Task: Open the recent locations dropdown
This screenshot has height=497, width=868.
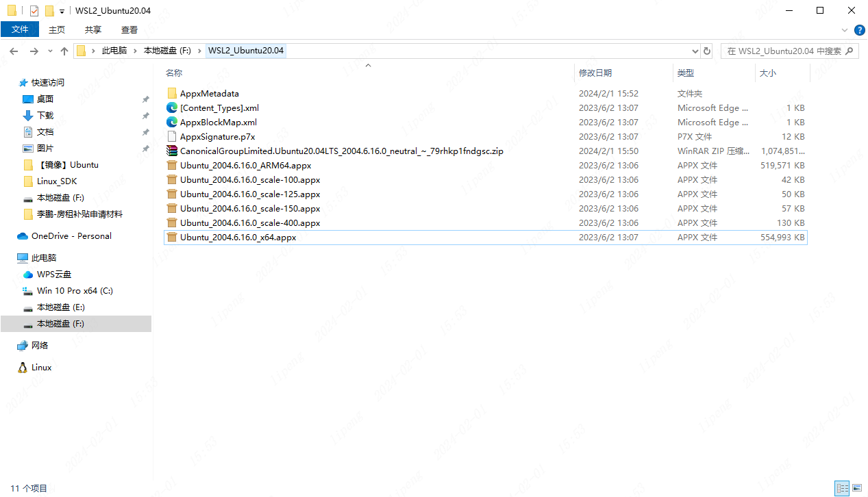Action: coord(50,51)
